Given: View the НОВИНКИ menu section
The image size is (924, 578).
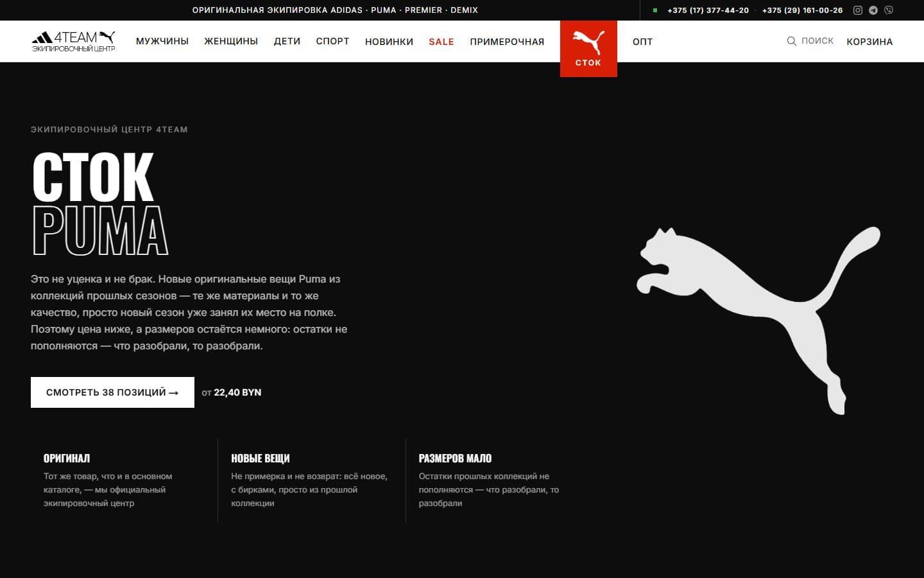Looking at the screenshot, I should tap(389, 42).
